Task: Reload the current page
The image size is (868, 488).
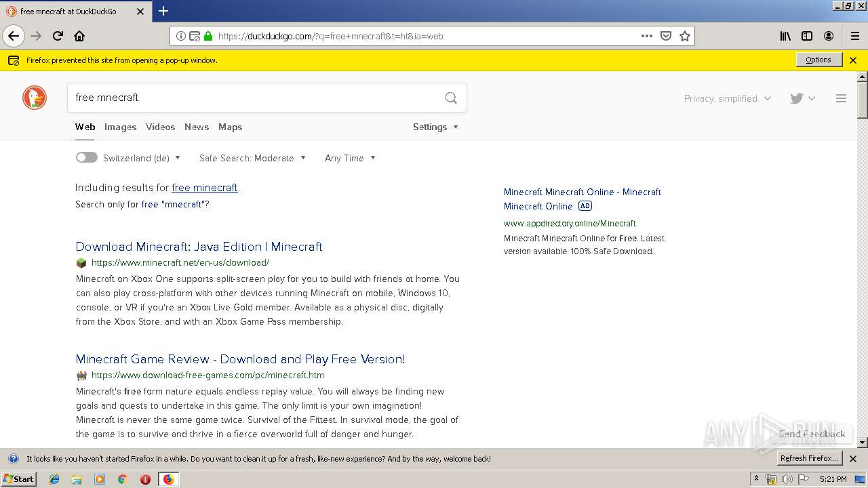Action: click(x=58, y=36)
